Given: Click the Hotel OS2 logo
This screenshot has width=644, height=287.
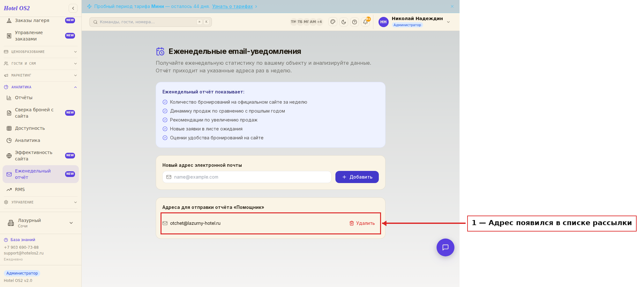Looking at the screenshot, I should 17,8.
